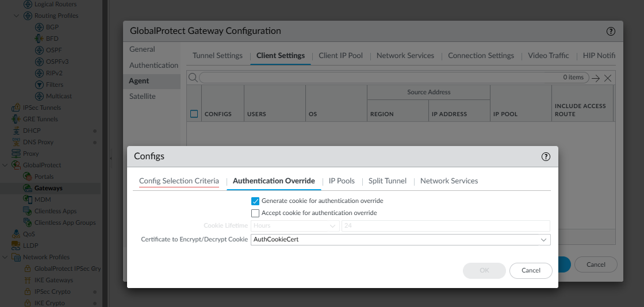Toggle the select-all checkbox in configs table
This screenshot has height=307, width=644.
click(194, 114)
